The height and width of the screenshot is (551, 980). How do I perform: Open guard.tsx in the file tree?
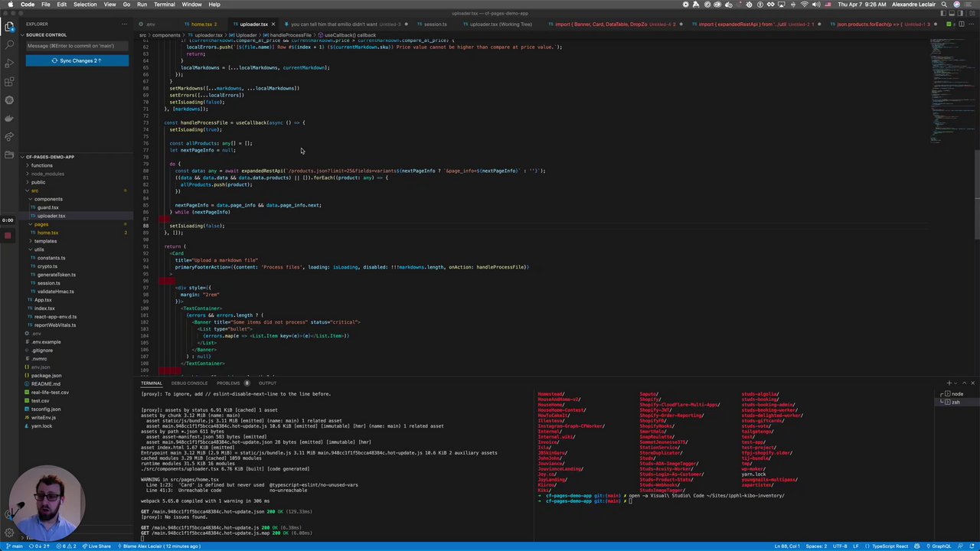point(47,207)
